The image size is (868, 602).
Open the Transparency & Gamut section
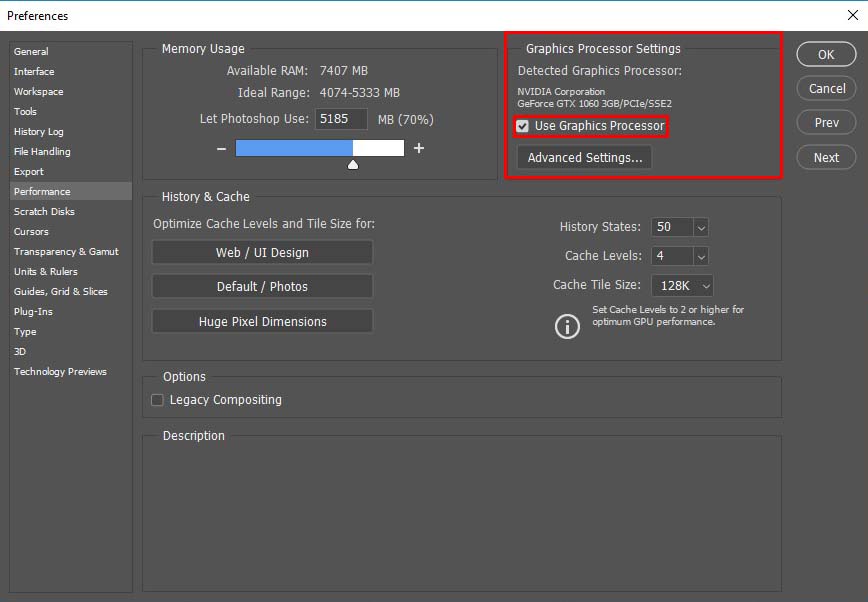[67, 251]
